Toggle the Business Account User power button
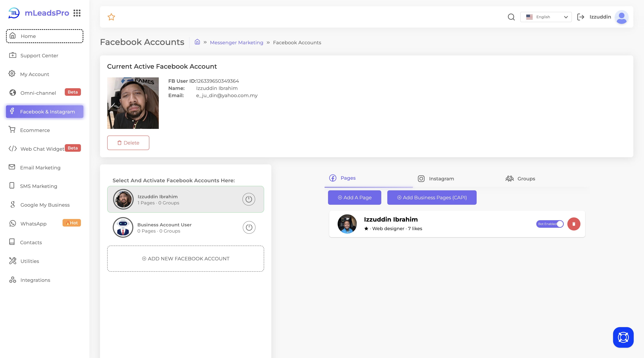Viewport: 644px width, 358px height. 248,227
